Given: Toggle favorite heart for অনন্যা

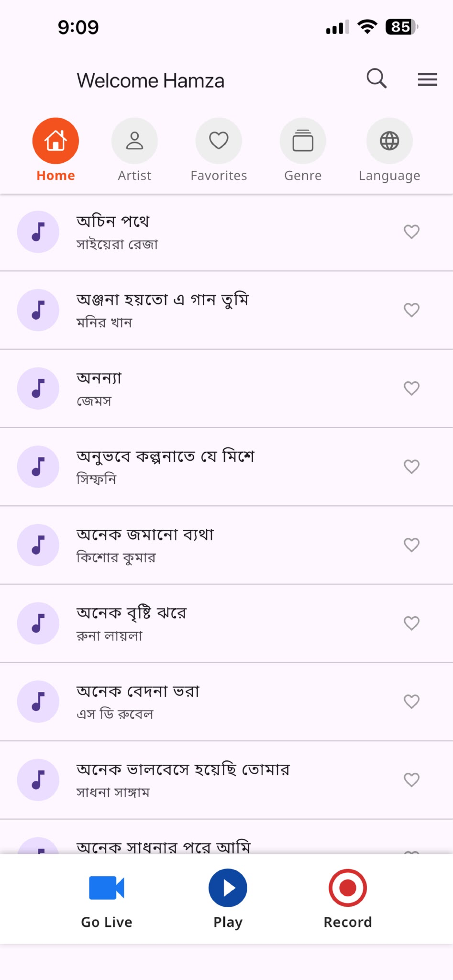Looking at the screenshot, I should 411,388.
